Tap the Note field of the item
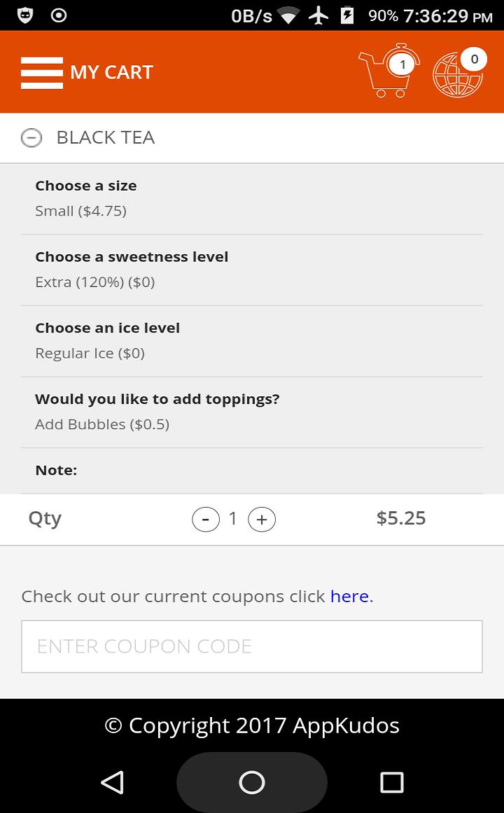Image resolution: width=504 pixels, height=813 pixels. click(252, 471)
